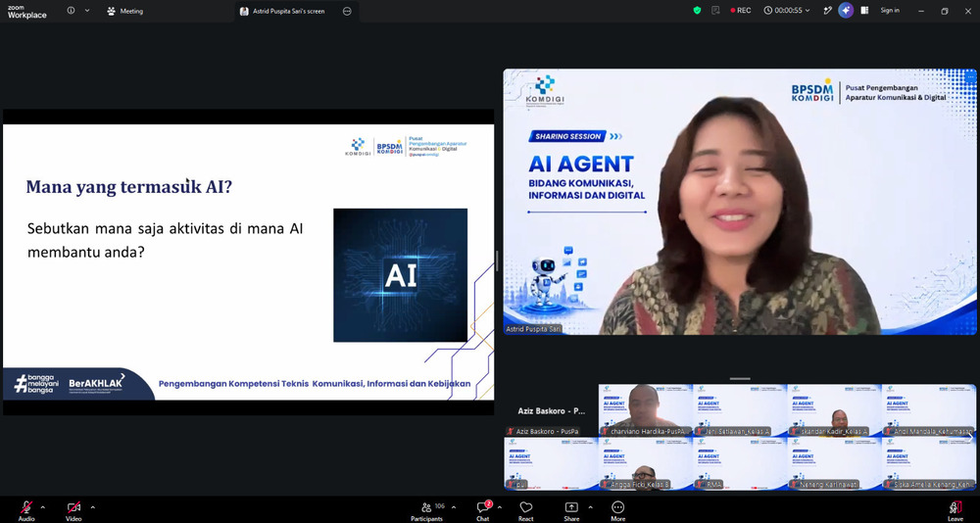Click the muted mic icon on IRMA label
This screenshot has height=523, width=980.
(x=700, y=484)
